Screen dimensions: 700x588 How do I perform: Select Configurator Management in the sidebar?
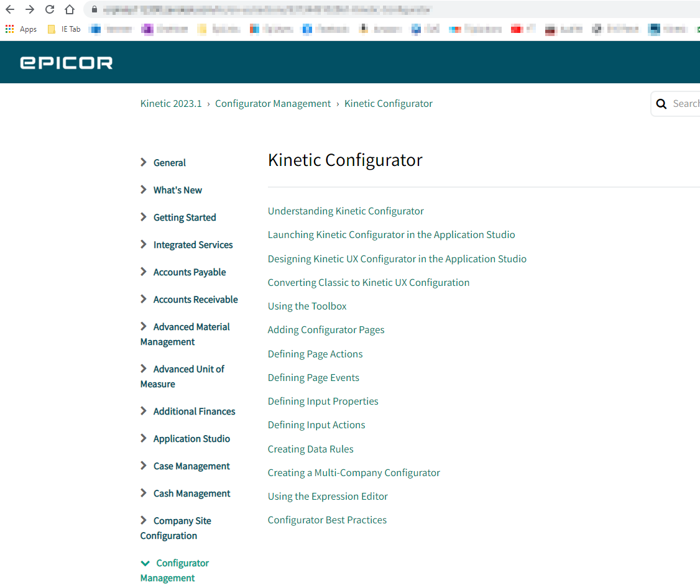[175, 570]
